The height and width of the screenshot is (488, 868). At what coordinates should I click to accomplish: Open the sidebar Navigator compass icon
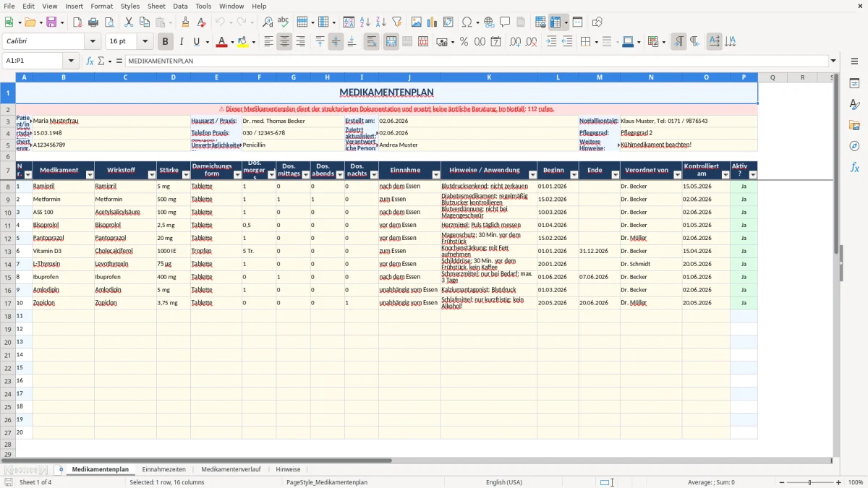point(854,146)
